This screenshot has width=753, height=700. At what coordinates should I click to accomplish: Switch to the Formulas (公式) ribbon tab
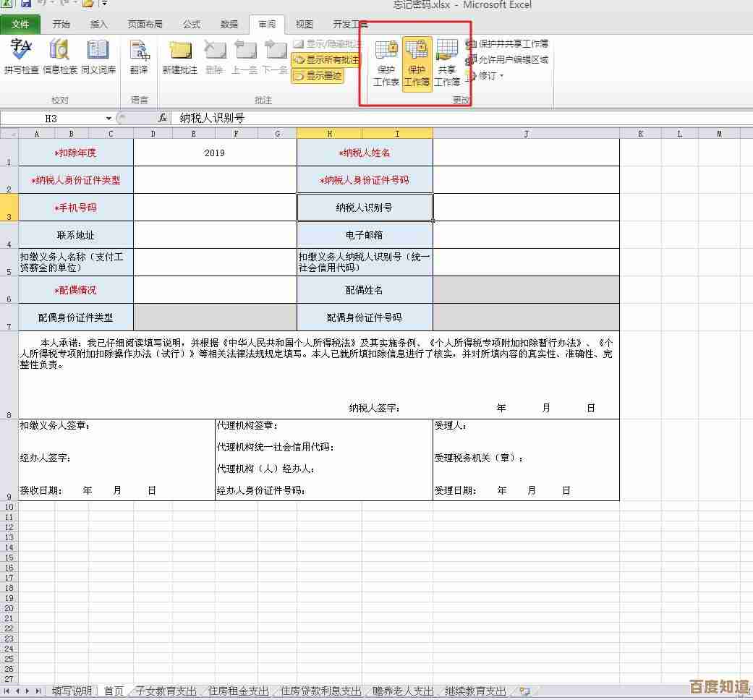[x=192, y=25]
